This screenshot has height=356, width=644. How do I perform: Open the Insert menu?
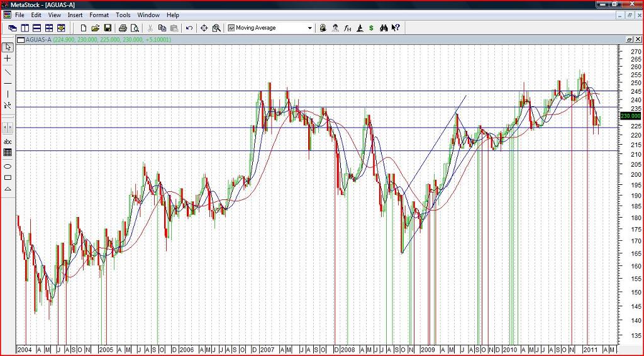pos(75,15)
